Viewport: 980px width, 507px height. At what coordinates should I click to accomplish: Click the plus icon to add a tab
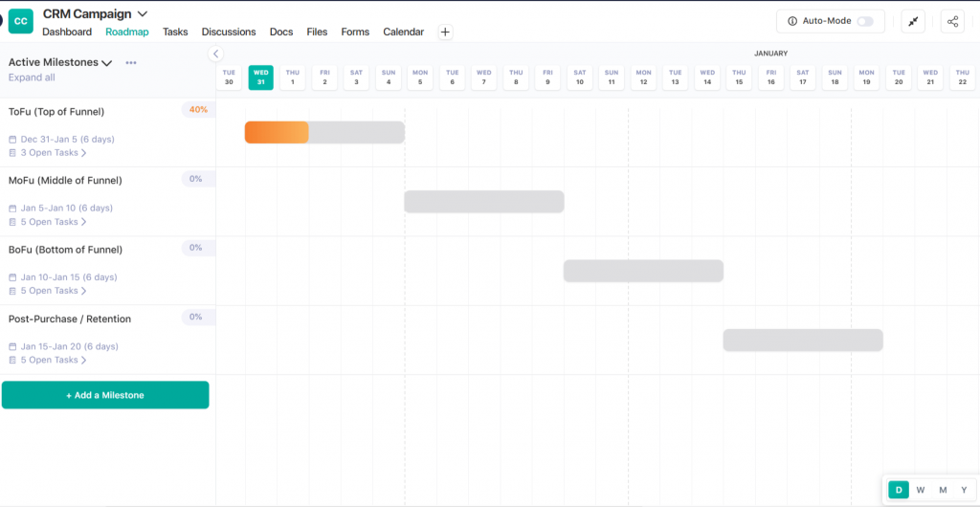point(445,32)
